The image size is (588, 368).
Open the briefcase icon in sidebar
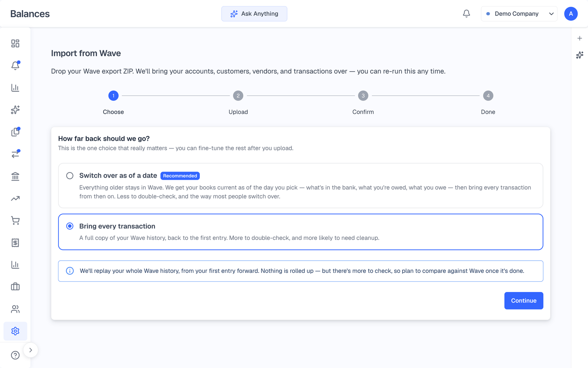tap(15, 287)
